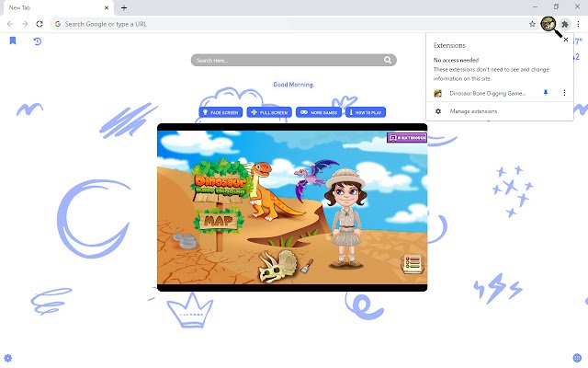Image resolution: width=588 pixels, height=368 pixels.
Task: Click the MAP wooden sign in game
Action: [x=219, y=221]
